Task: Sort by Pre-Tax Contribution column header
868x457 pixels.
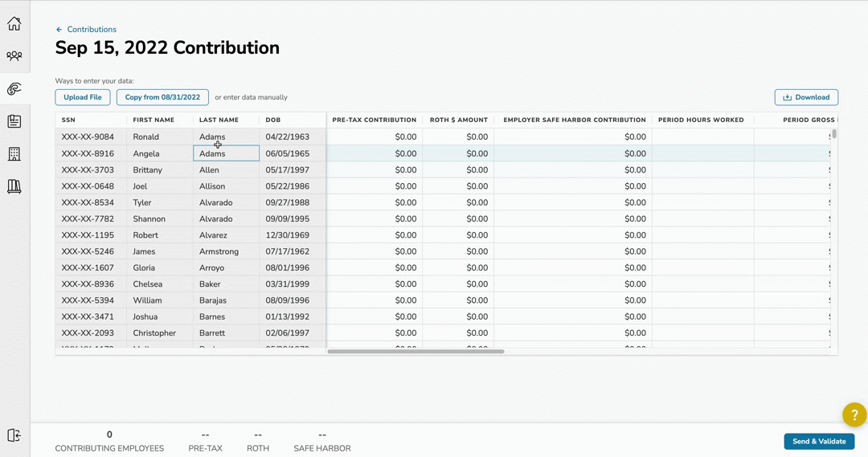Action: point(375,120)
